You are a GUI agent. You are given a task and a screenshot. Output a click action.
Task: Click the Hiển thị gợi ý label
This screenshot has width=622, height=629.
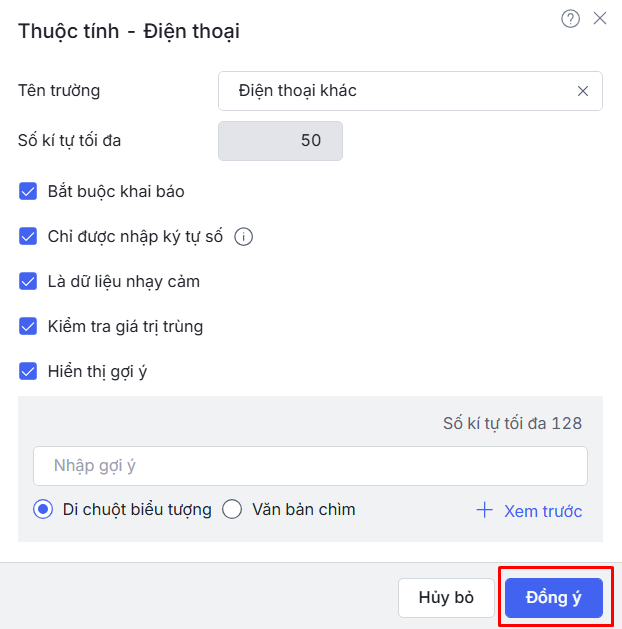click(x=97, y=372)
